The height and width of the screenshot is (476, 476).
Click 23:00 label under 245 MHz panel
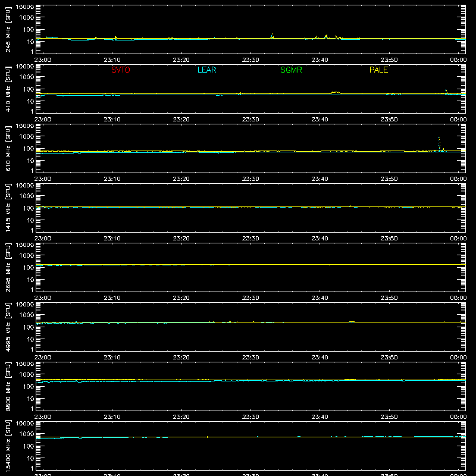tap(43, 60)
